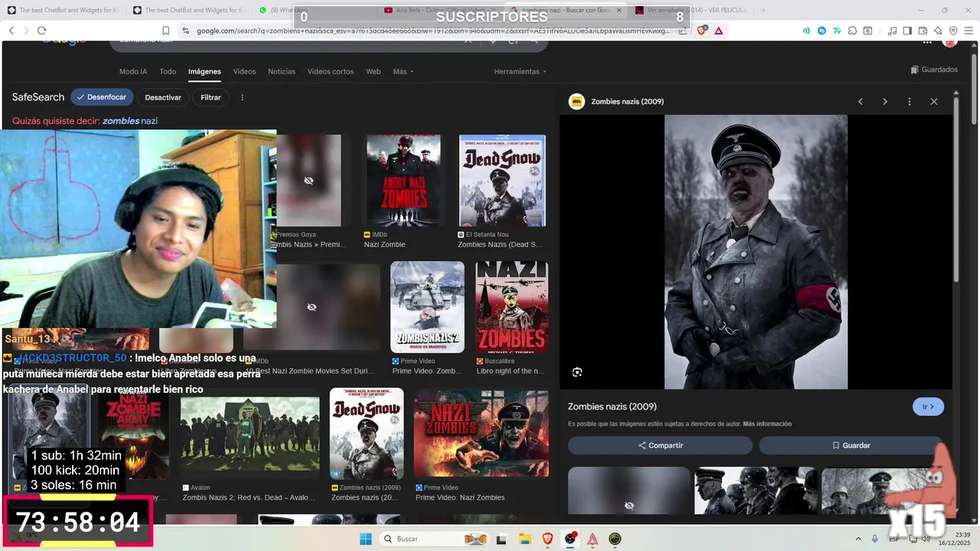The image size is (980, 551).
Task: Click the ESP language indicator in tray
Action: tap(895, 539)
